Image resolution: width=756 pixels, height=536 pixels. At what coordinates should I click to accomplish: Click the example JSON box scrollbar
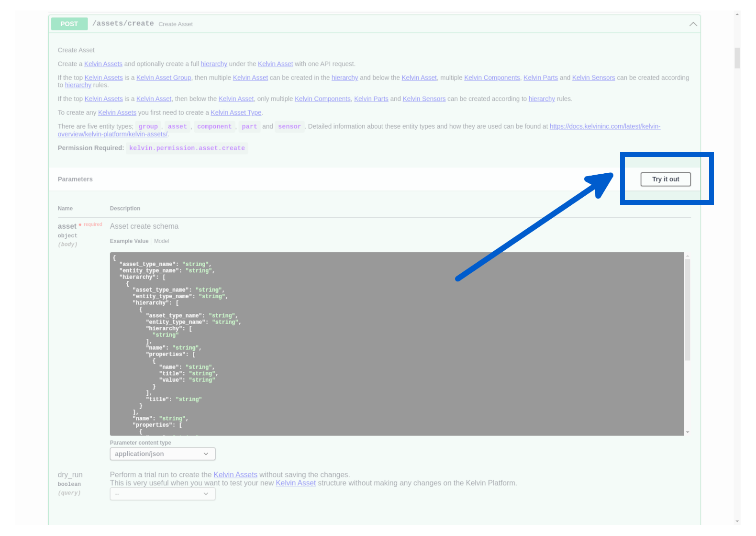pyautogui.click(x=687, y=309)
